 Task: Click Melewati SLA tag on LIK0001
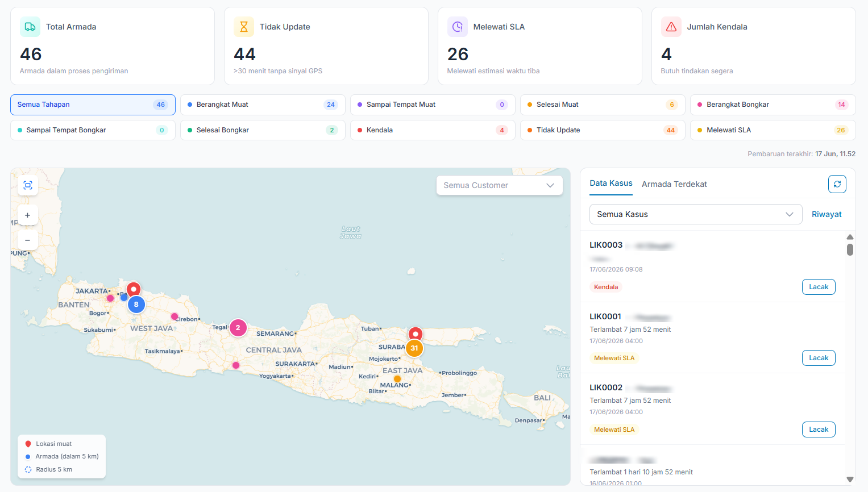[x=614, y=358]
